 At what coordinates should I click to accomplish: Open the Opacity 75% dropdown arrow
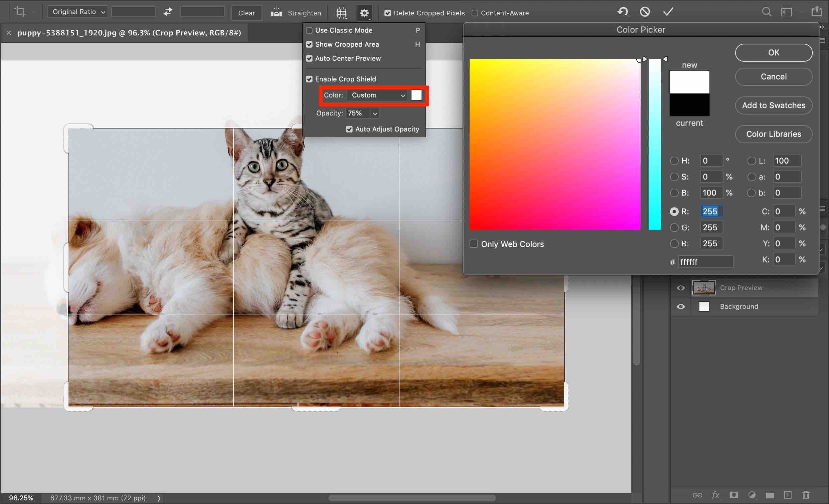tap(375, 113)
